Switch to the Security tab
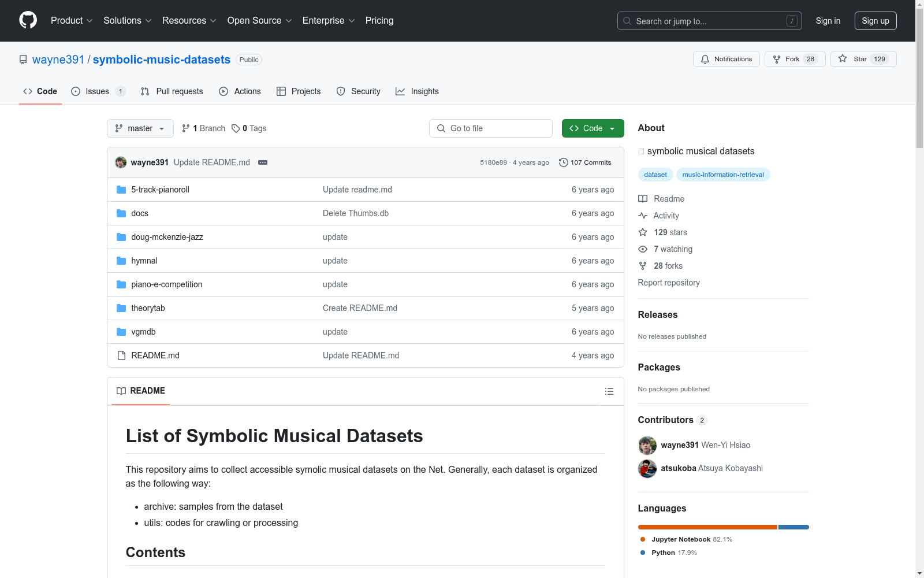 (x=359, y=91)
